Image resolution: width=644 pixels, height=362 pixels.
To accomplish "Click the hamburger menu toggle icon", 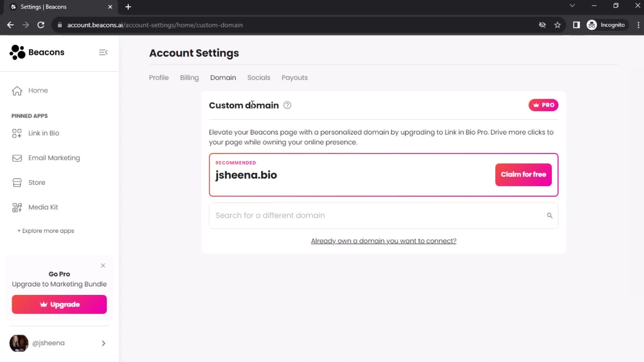I will 104,52.
